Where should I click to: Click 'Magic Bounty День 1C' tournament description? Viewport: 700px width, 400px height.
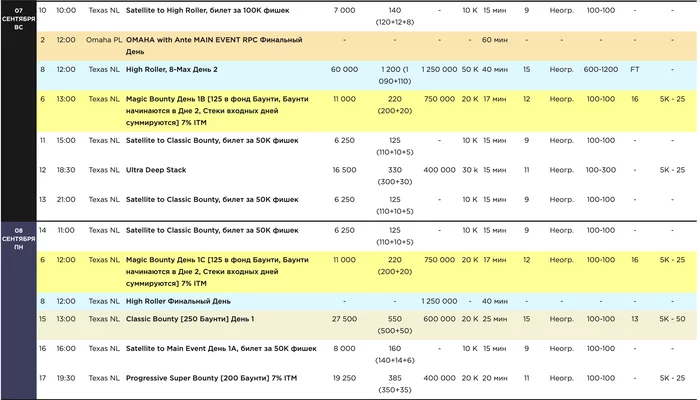217,271
